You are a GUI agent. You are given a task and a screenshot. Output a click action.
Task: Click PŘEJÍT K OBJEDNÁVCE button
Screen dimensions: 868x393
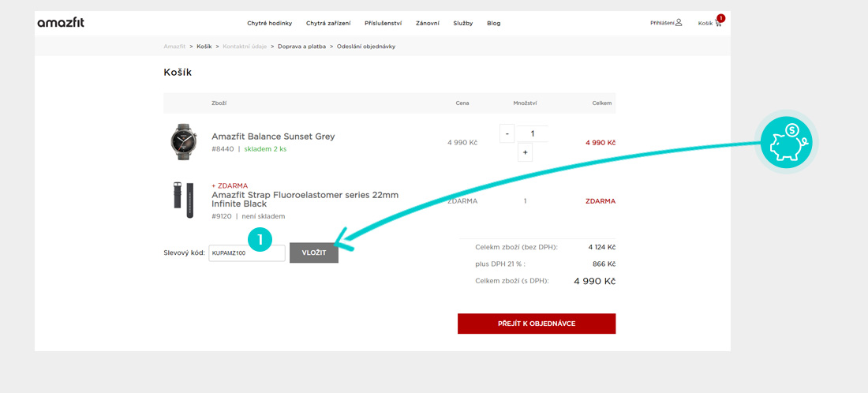coord(536,324)
